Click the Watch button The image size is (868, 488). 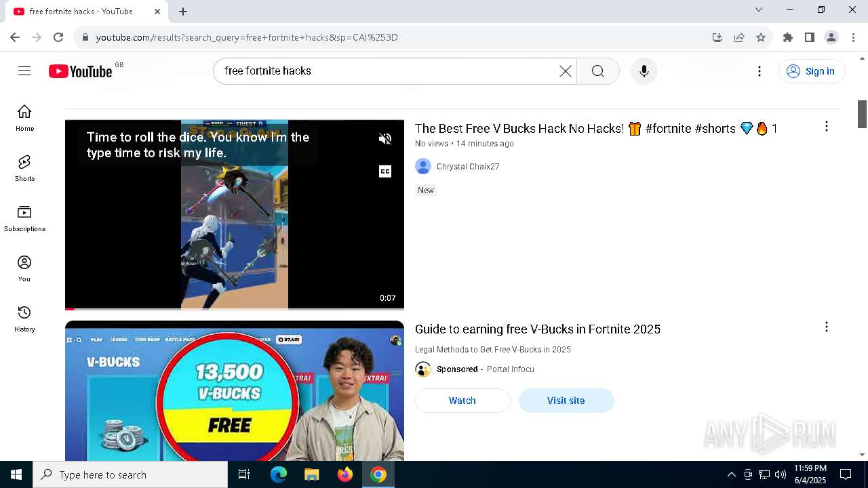462,401
